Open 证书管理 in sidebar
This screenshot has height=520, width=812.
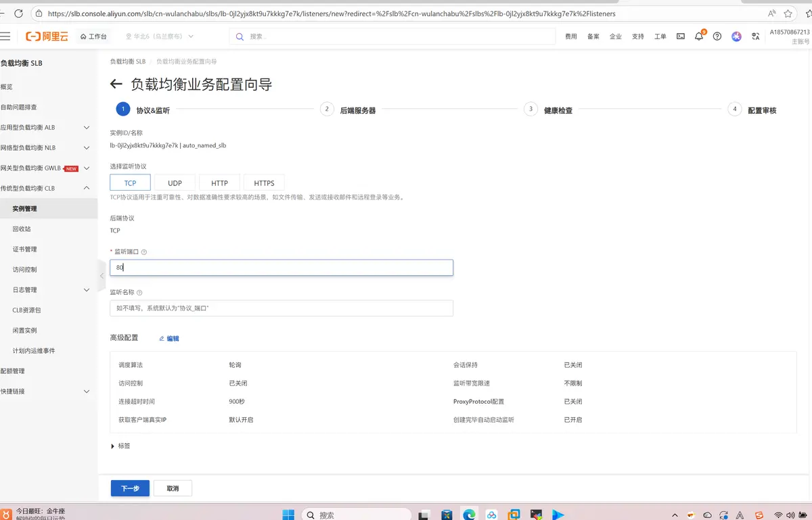pos(24,249)
